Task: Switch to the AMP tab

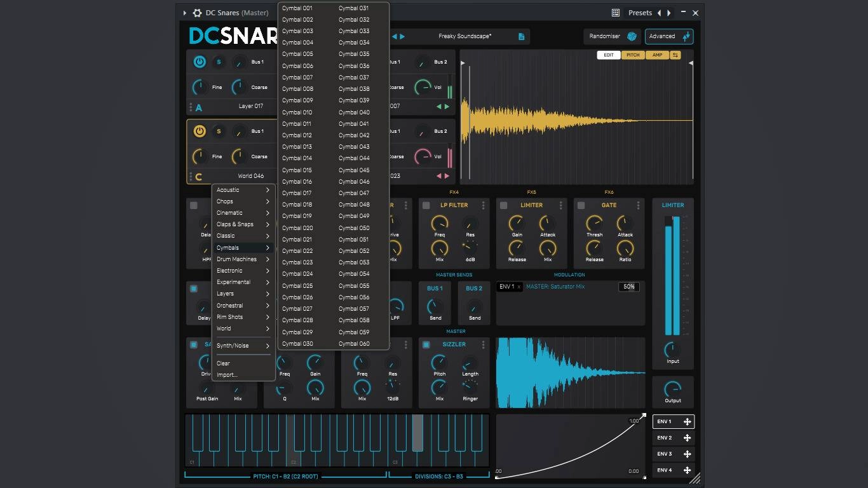Action: (x=657, y=55)
